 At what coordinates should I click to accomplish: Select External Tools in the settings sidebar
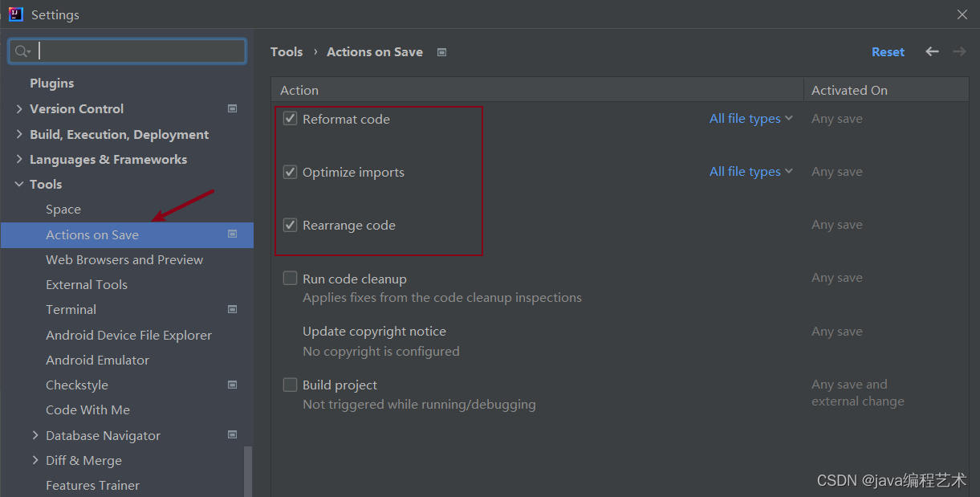(x=86, y=284)
